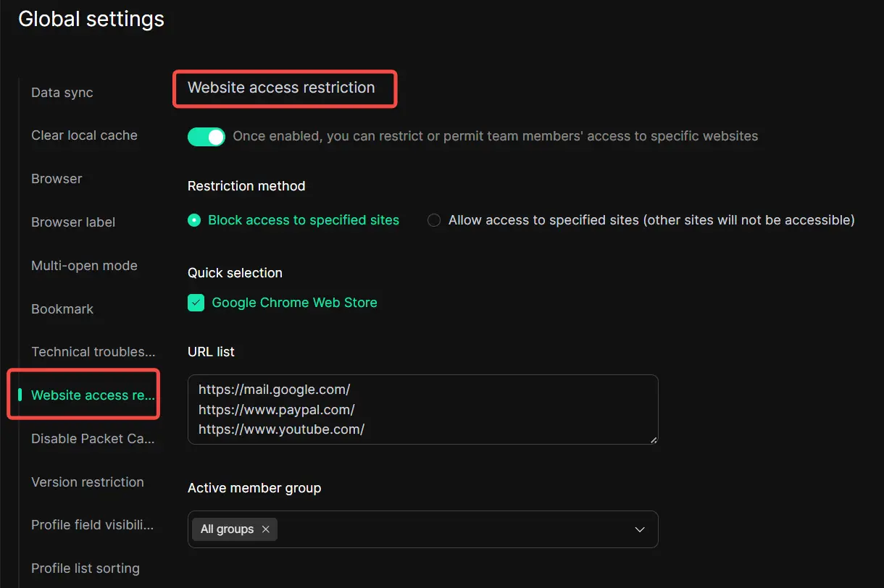Open Disable Packet Capture settings
The height and width of the screenshot is (588, 884).
tap(93, 439)
